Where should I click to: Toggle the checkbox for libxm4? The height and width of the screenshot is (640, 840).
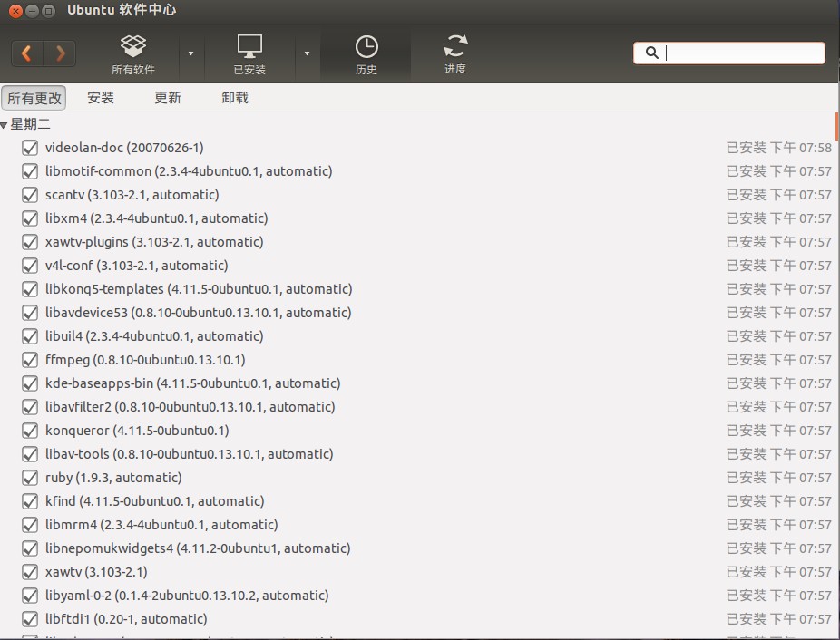(x=30, y=218)
